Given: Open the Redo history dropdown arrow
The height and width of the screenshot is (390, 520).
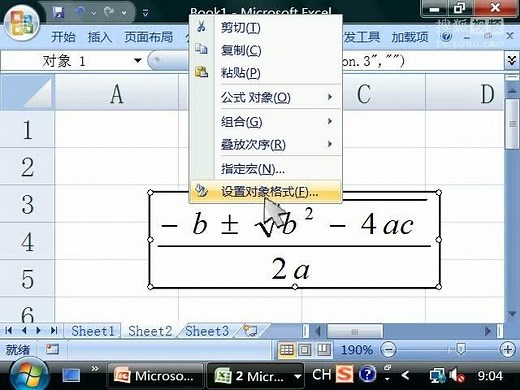Looking at the screenshot, I should click(x=124, y=13).
